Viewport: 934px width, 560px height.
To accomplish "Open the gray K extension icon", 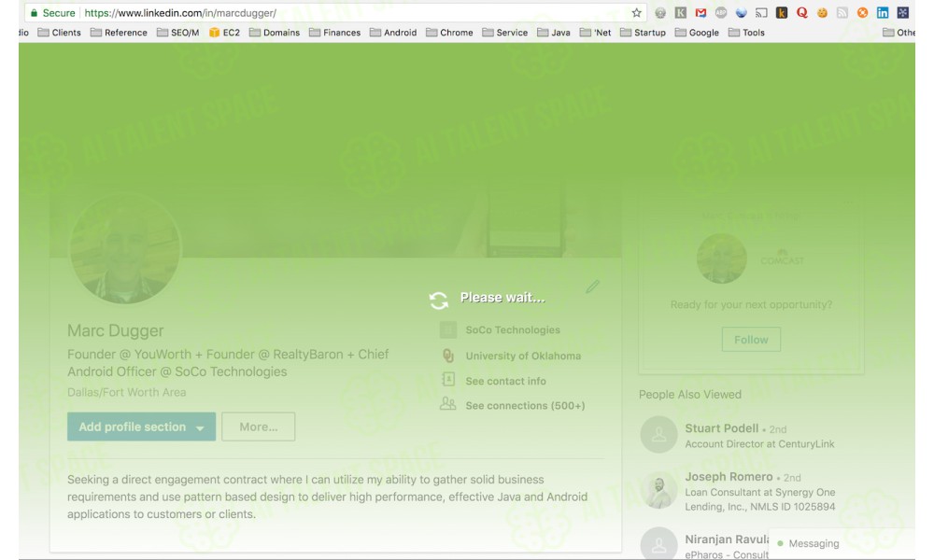I will click(680, 12).
